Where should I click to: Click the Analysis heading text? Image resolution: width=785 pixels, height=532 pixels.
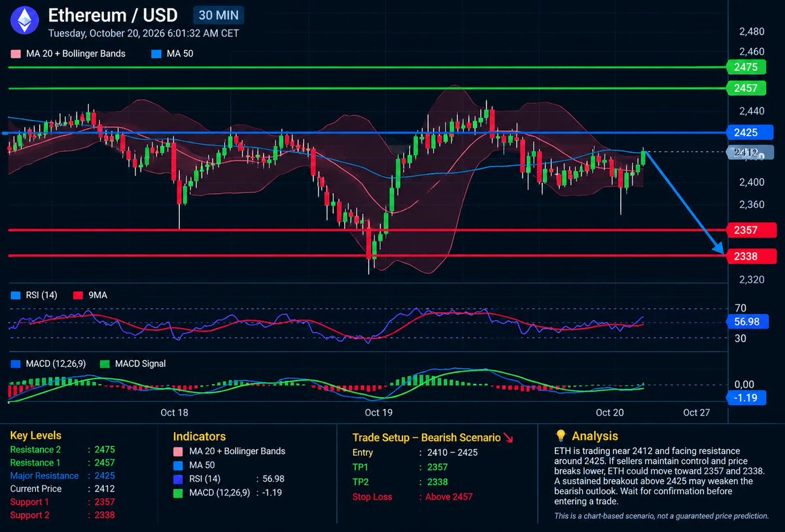tap(595, 436)
